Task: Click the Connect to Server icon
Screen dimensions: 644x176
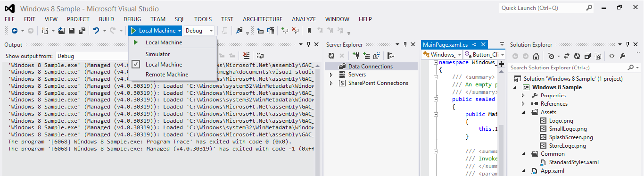Action: (x=366, y=56)
